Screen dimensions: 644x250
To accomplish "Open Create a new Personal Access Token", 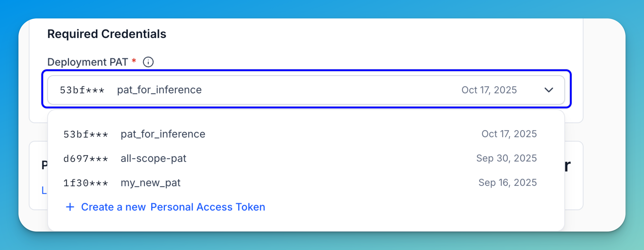I will coord(173,207).
